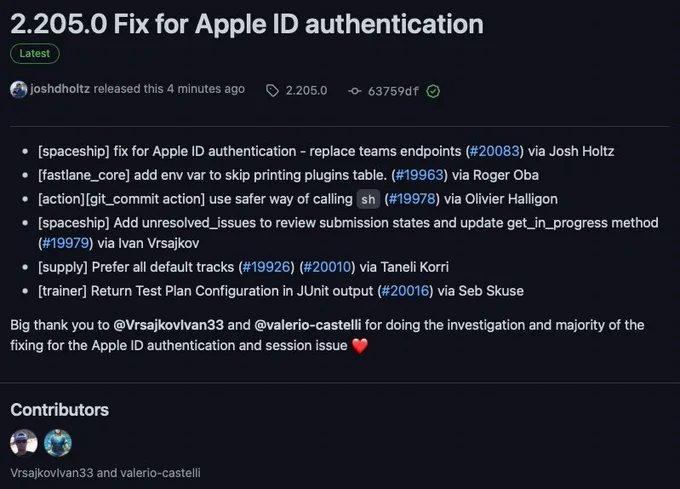
Task: Open pull request #20010
Action: (327, 267)
